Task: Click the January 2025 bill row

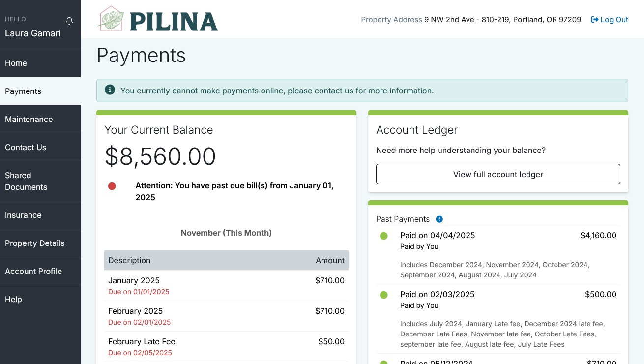Action: point(226,286)
